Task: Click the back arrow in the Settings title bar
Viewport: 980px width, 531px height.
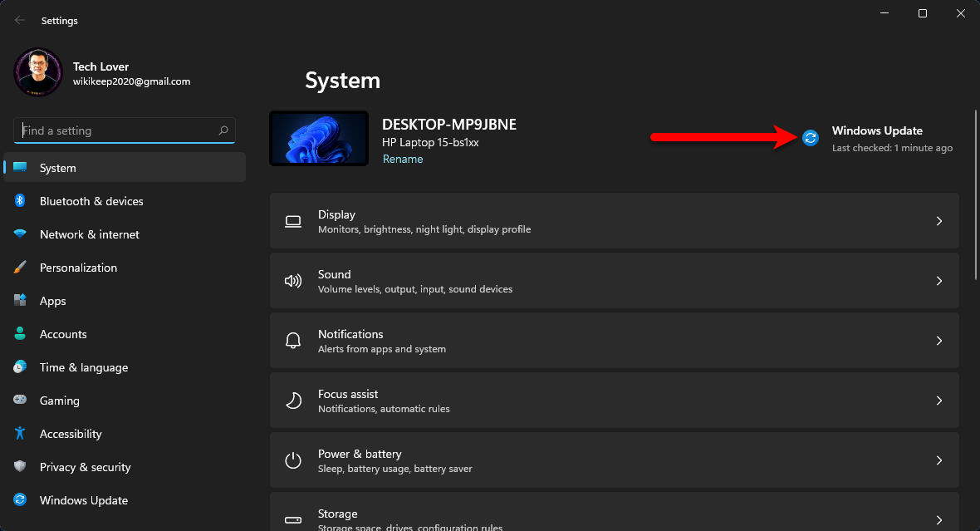Action: [20, 21]
